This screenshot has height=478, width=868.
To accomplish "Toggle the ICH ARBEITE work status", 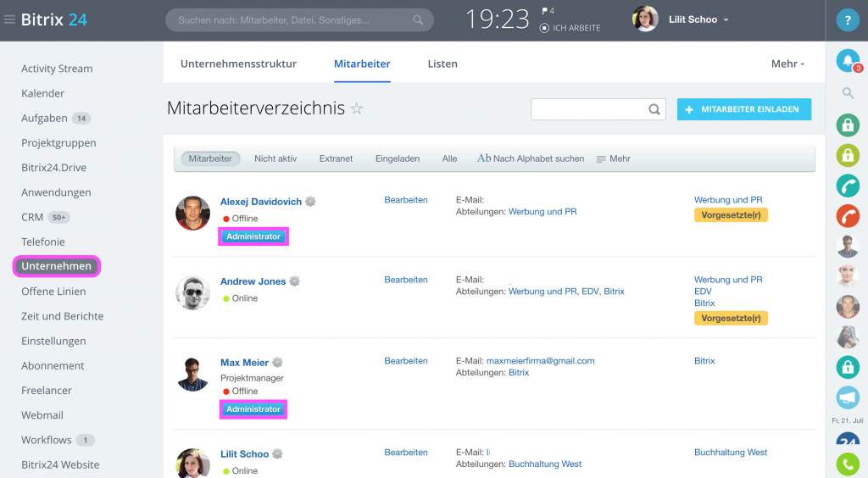I will 570,28.
